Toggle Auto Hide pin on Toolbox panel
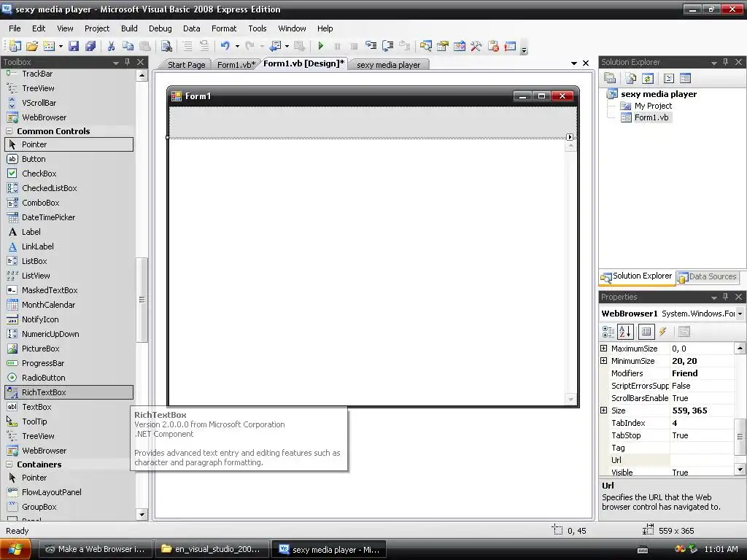 tap(127, 62)
